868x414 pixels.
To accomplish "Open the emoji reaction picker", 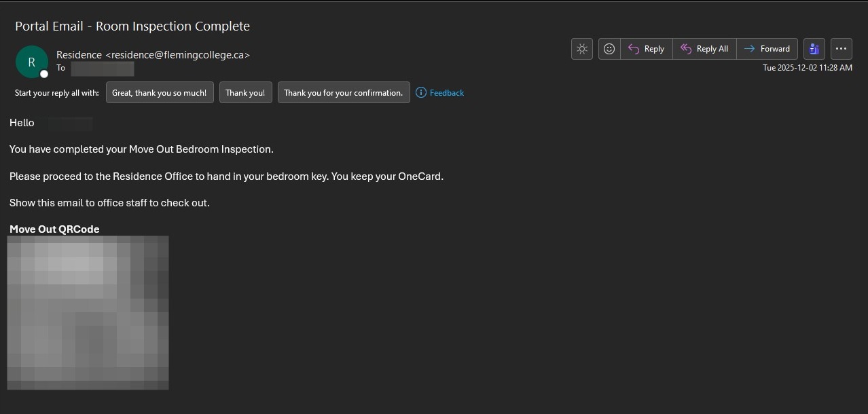I will click(x=609, y=49).
